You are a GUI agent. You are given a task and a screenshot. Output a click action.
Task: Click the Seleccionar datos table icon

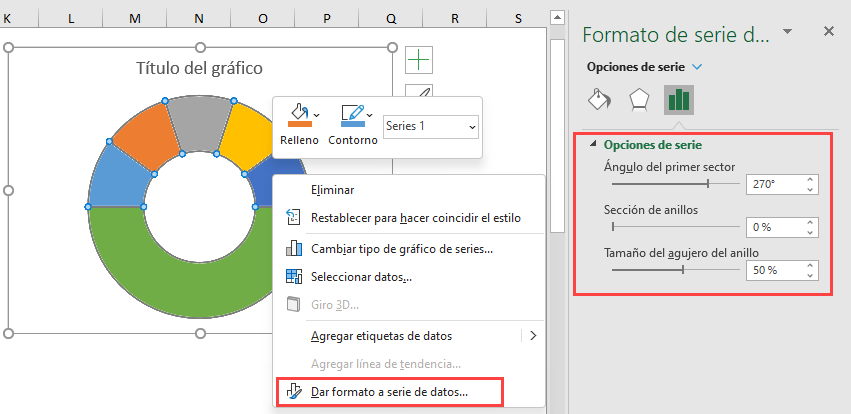pyautogui.click(x=294, y=277)
